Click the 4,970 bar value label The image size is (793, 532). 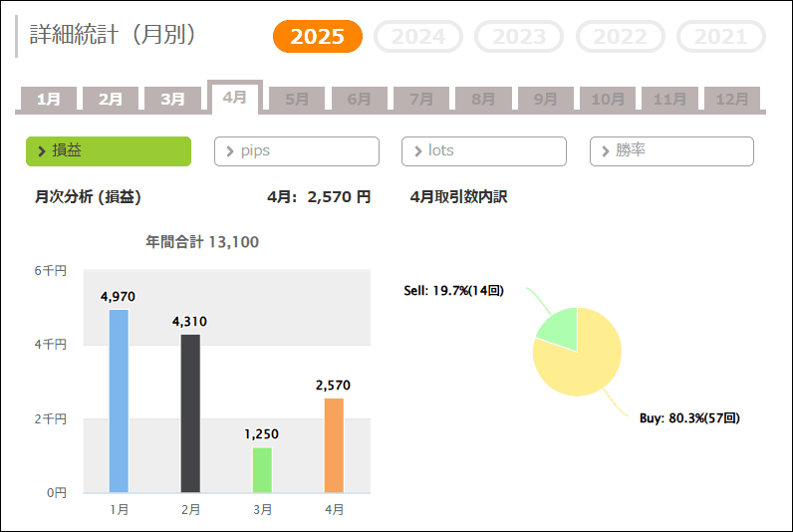[x=118, y=297]
